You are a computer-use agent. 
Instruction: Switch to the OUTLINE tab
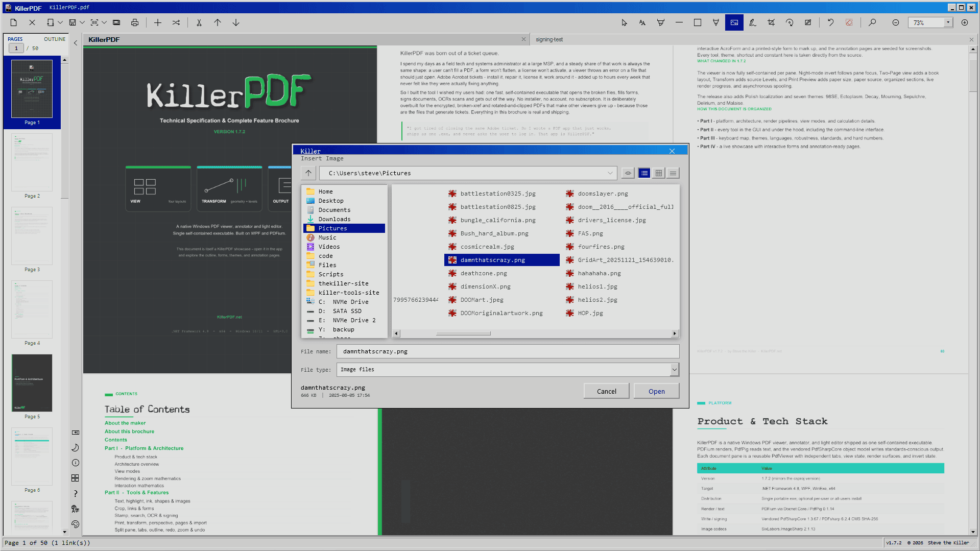coord(55,39)
